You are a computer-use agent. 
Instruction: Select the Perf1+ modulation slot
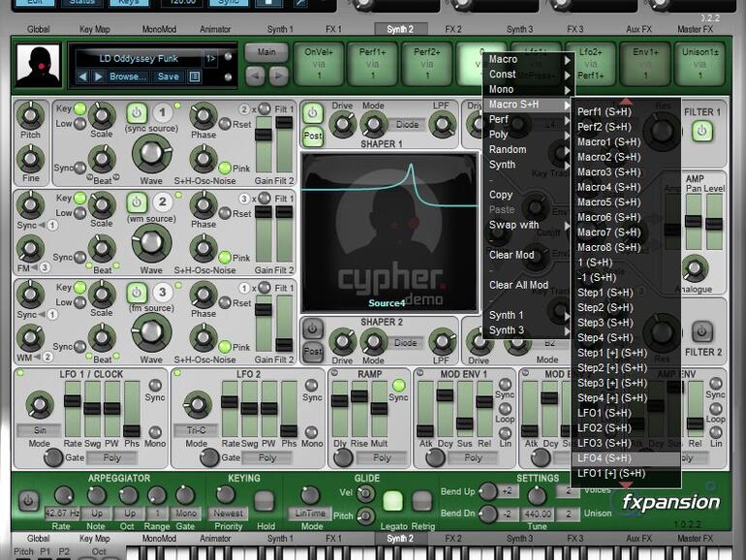pyautogui.click(x=373, y=64)
